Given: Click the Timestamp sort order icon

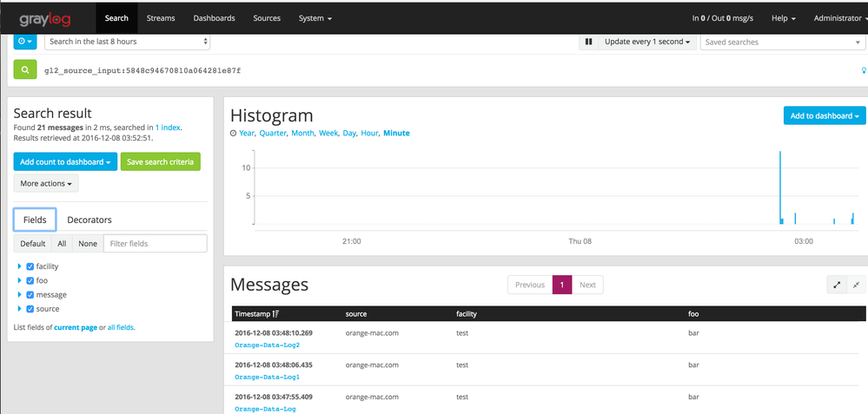Looking at the screenshot, I should (275, 314).
